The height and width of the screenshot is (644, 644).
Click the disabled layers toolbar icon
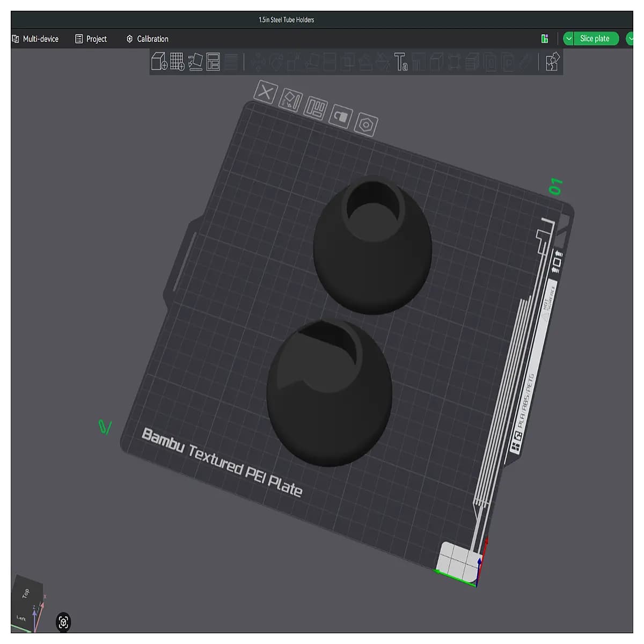click(x=231, y=62)
